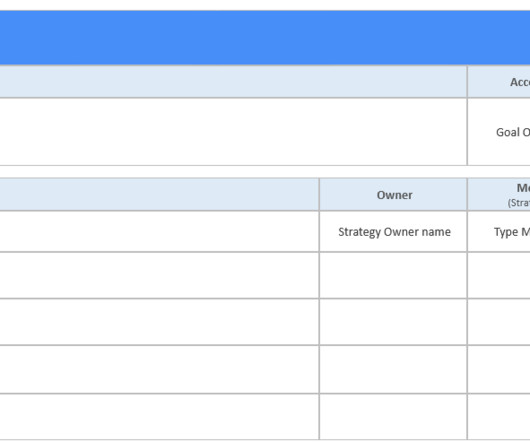Select the fourth-row empty Owner column cell
This screenshot has height=442, width=530.
click(393, 369)
